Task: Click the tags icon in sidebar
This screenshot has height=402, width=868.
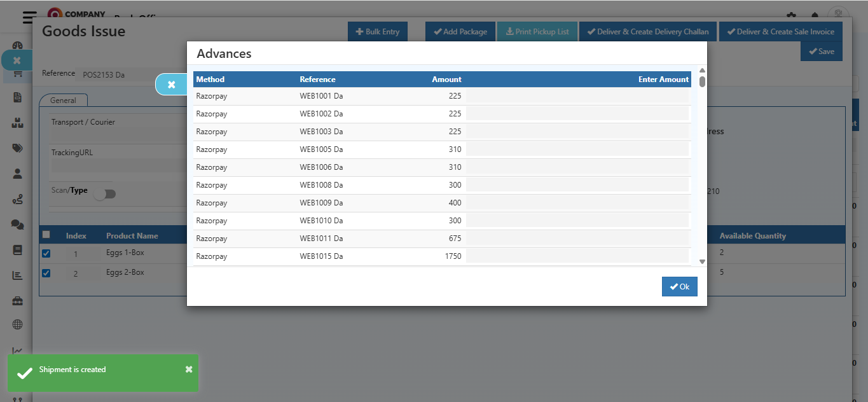Action: (18, 148)
